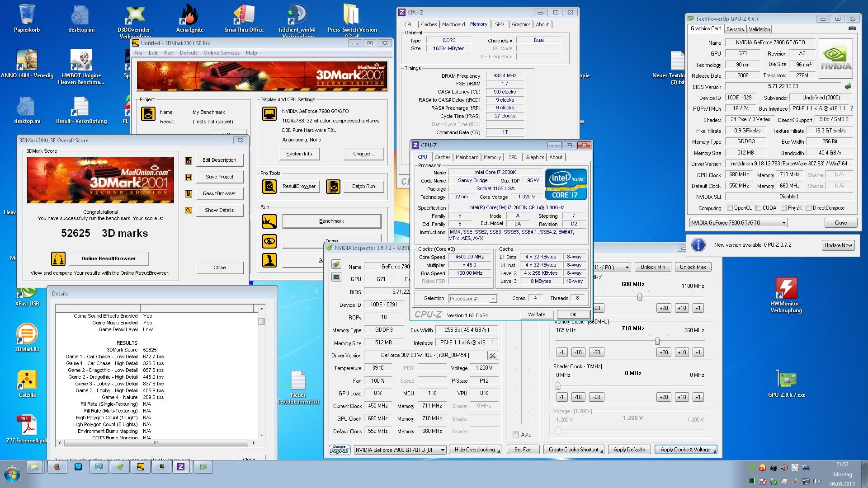Switch to the Caches tab in front CPU-Z
The width and height of the screenshot is (868, 488).
[x=442, y=157]
